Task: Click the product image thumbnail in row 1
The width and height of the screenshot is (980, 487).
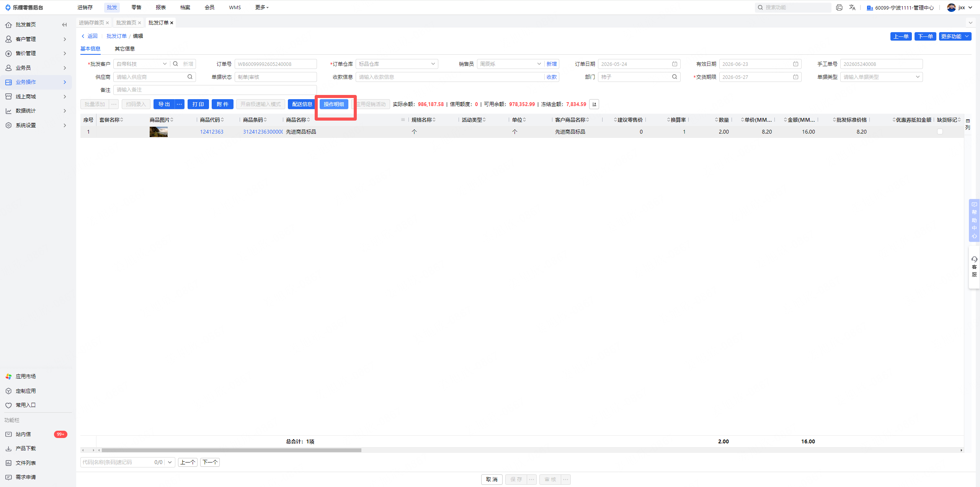Action: click(158, 132)
